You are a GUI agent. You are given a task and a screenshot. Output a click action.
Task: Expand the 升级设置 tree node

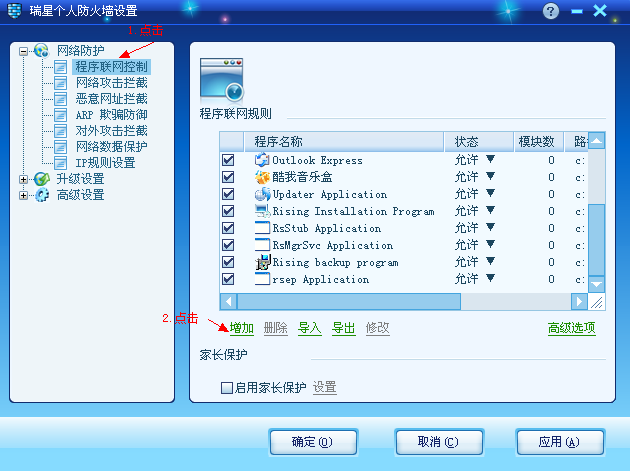pyautogui.click(x=23, y=179)
